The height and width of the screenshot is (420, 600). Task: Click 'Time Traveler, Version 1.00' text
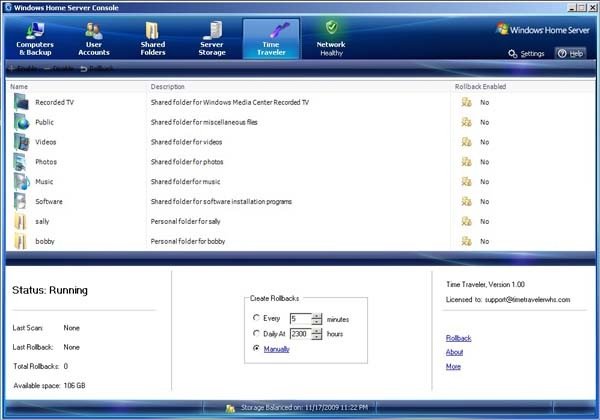point(485,284)
